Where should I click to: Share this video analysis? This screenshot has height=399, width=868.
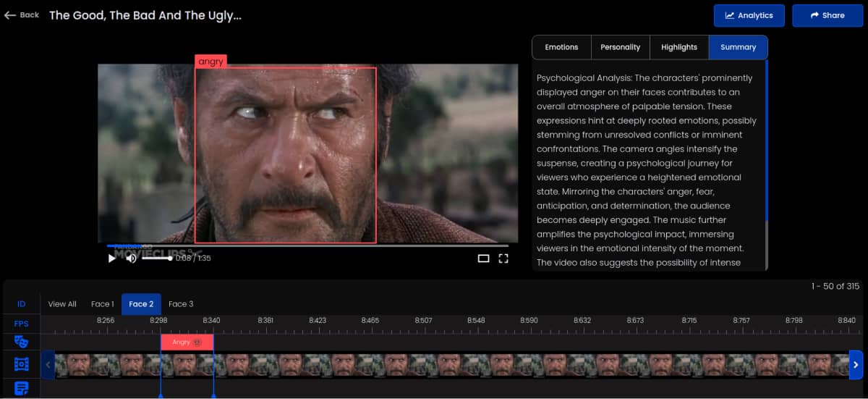827,15
